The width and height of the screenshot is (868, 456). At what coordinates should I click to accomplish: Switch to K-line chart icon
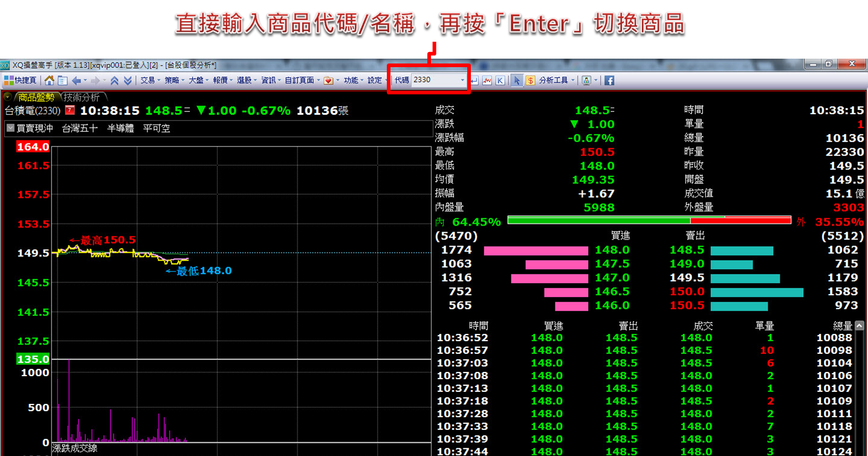[500, 80]
